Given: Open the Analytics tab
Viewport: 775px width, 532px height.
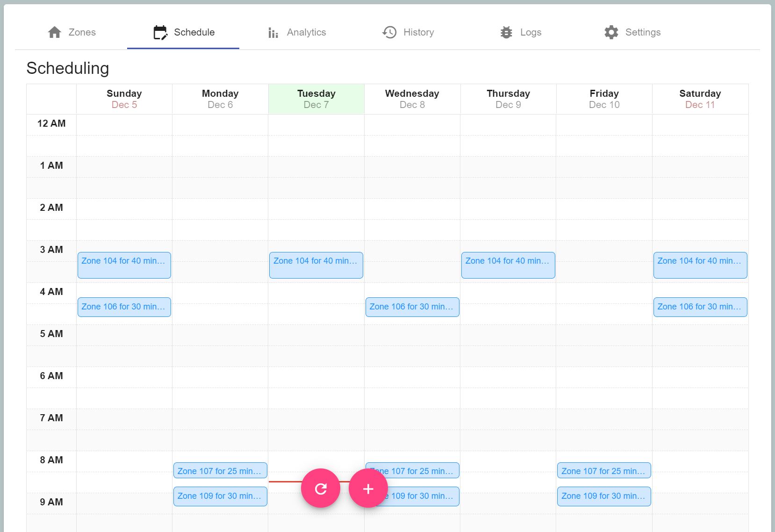Looking at the screenshot, I should [296, 32].
